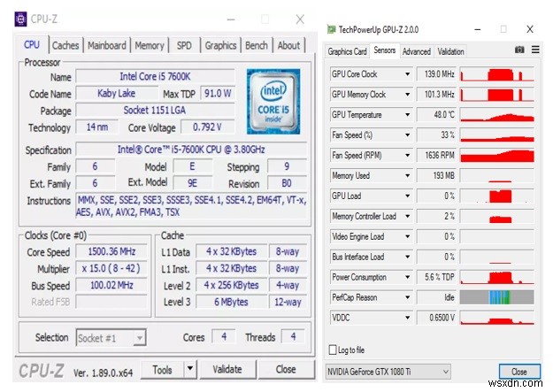Expand the Memory Used sensor dropdown

(x=407, y=176)
